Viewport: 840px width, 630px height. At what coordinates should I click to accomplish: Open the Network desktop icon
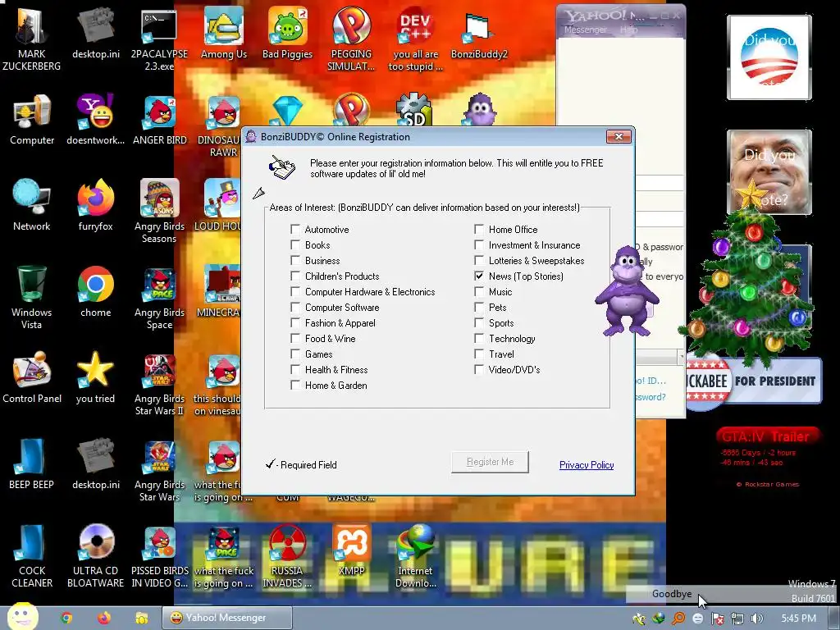32,205
